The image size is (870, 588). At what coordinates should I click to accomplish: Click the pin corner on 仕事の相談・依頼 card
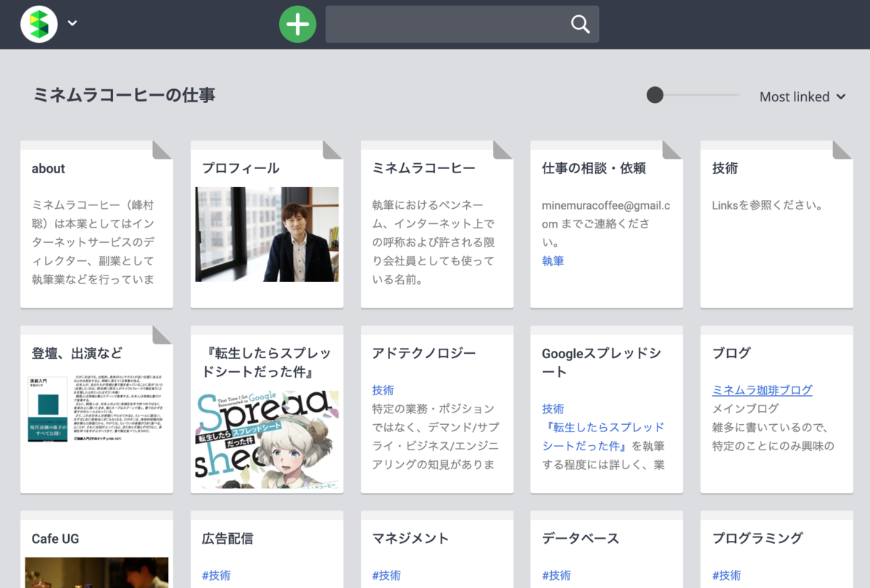coord(673,149)
